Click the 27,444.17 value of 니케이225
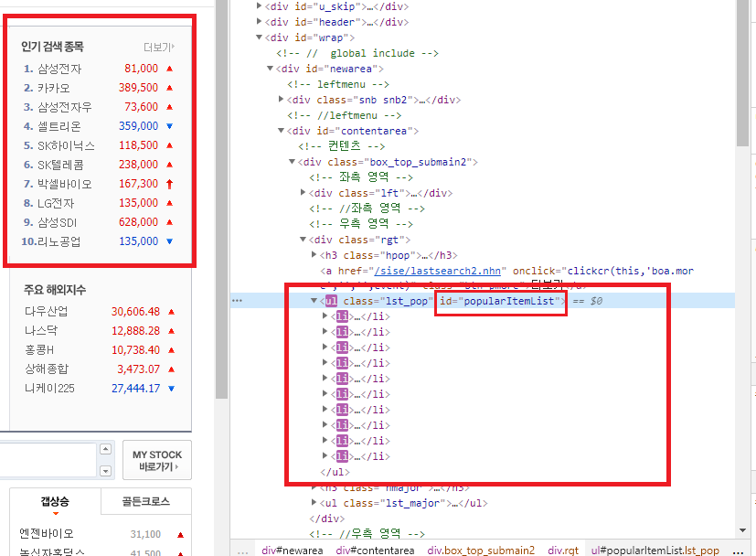The width and height of the screenshot is (756, 556). click(135, 389)
